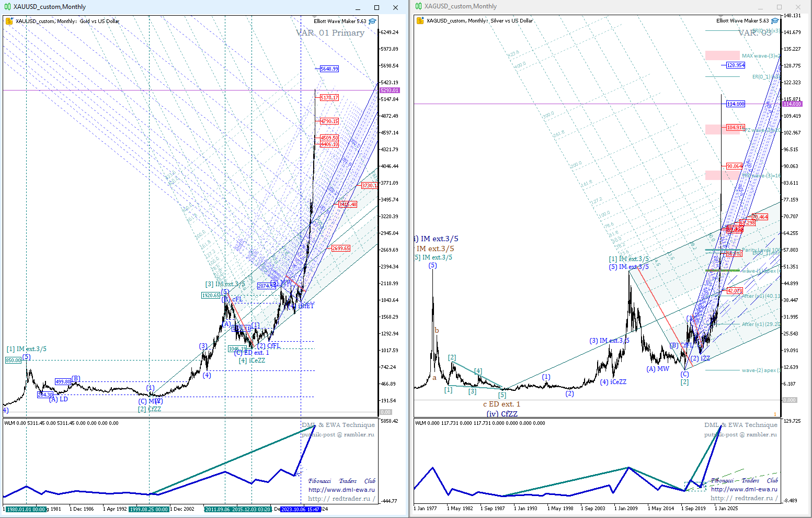
Task: Close the XAUUSD_custom chart window
Action: [x=395, y=7]
